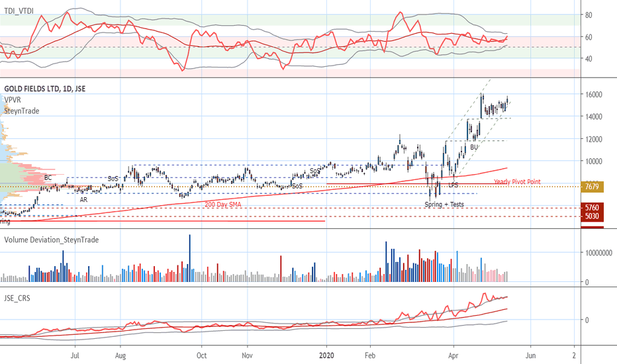Click the tallest dark blue volume bar

pos(189,257)
